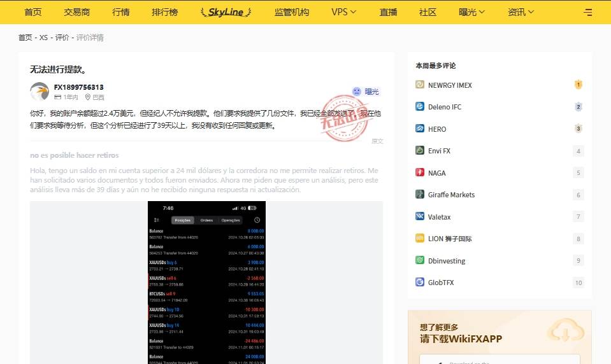Open the 行情 navigation tab
The image size is (611, 364).
(x=121, y=12)
